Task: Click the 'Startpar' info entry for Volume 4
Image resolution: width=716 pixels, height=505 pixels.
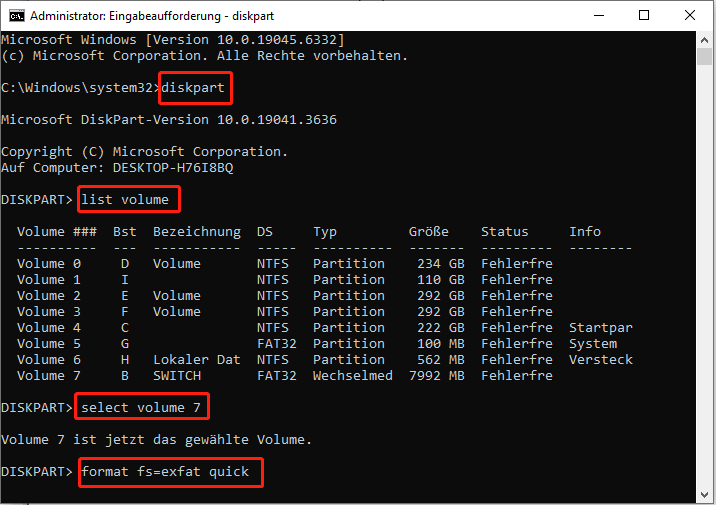Action: (x=601, y=328)
